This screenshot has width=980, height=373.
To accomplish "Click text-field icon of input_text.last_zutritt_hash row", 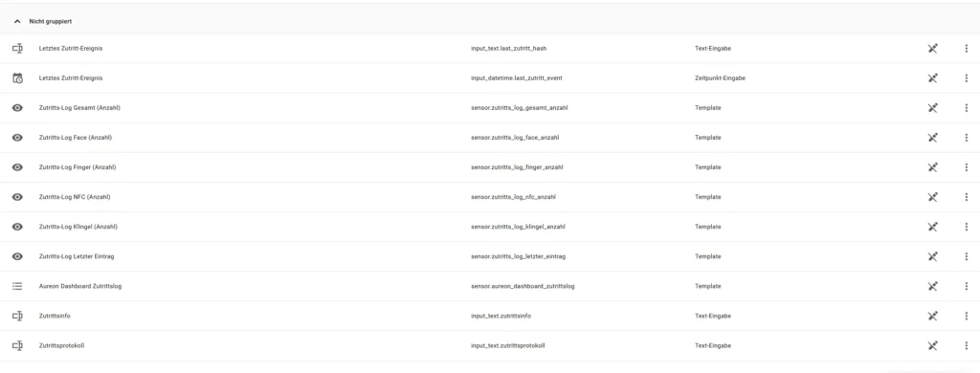I will point(17,48).
